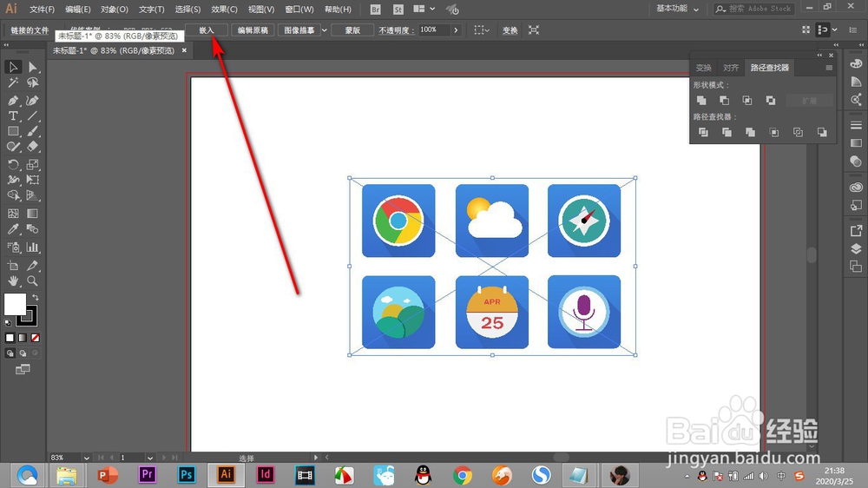Viewport: 868px width, 488px height.
Task: Open the Creative Cloud Libraries panel
Action: pos(856,188)
